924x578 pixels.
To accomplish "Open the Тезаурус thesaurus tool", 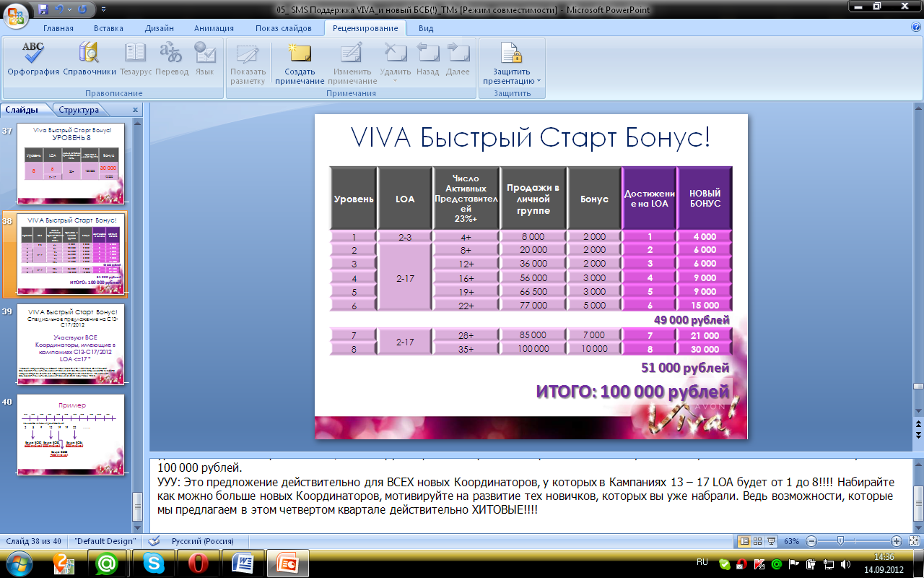I will pos(136,59).
